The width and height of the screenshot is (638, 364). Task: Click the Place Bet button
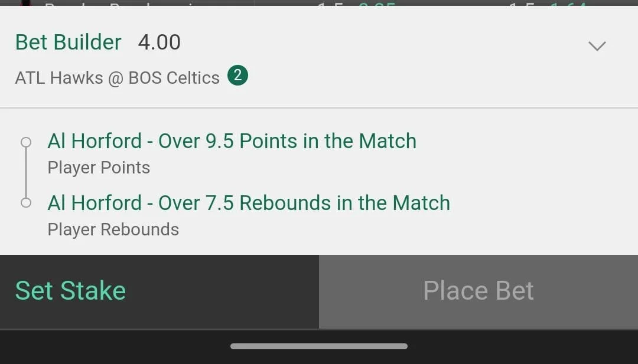point(479,291)
